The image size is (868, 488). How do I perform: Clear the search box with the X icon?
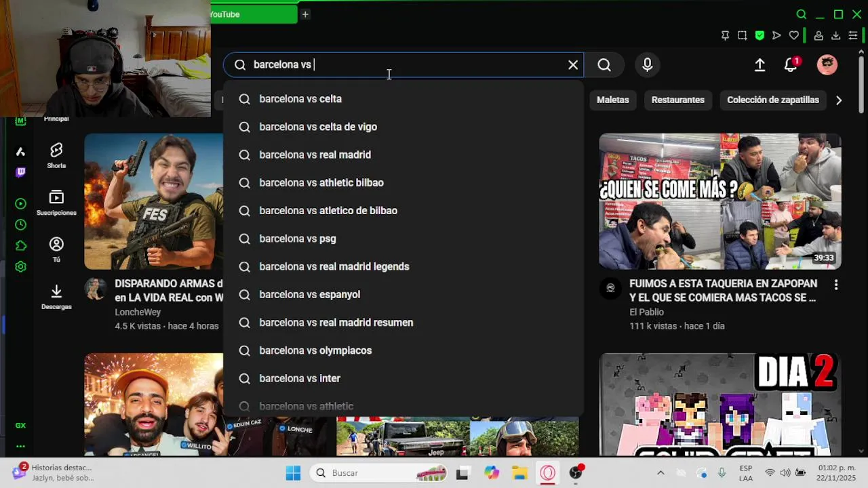click(573, 64)
